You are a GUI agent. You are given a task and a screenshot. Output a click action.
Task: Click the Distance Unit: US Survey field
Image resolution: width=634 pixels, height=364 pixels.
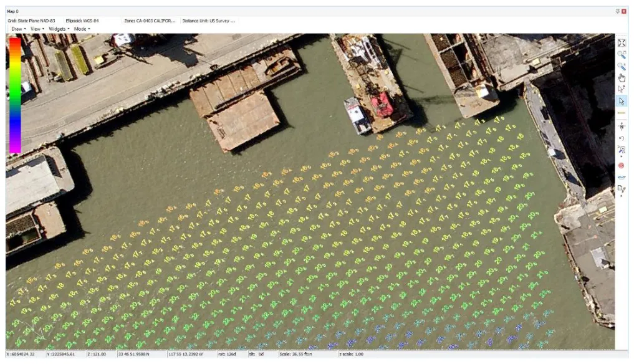point(209,21)
